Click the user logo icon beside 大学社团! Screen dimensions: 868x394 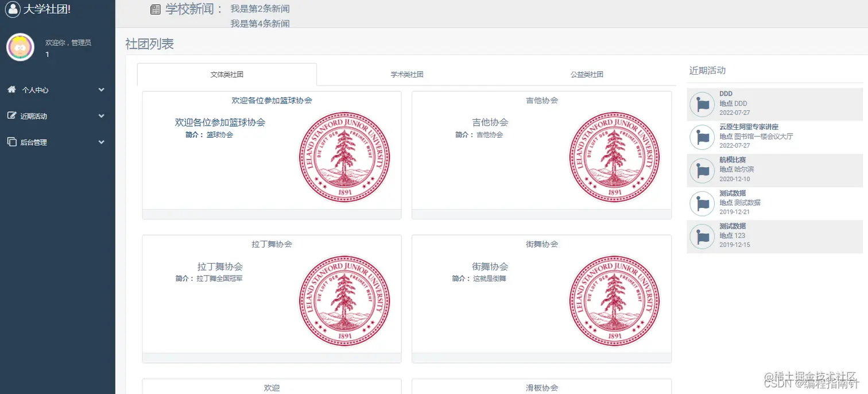click(13, 9)
